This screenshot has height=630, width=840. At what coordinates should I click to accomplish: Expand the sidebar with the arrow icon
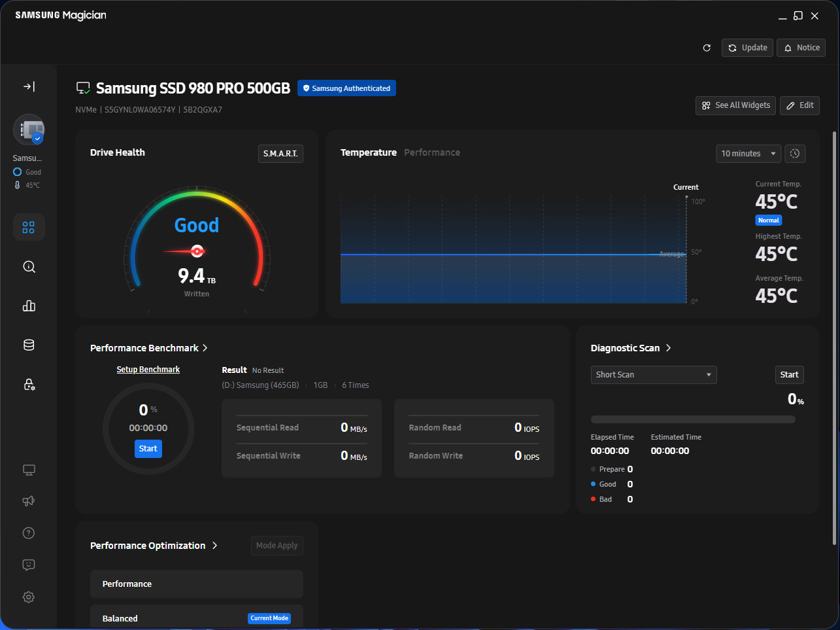click(x=29, y=86)
